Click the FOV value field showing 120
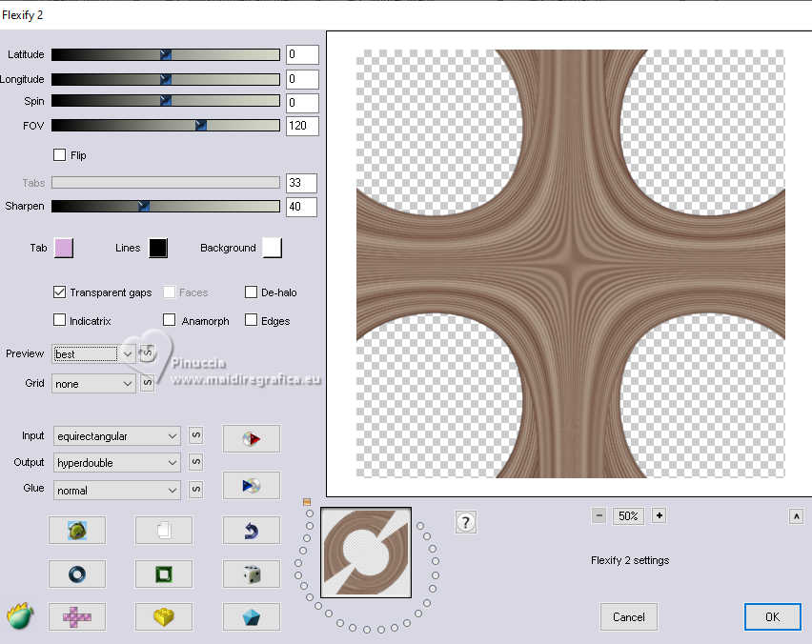Viewport: 812px width, 644px height. [x=302, y=126]
